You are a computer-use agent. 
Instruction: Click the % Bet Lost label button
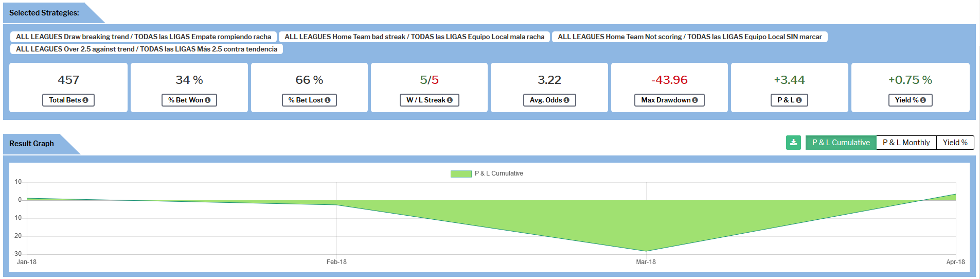(309, 100)
